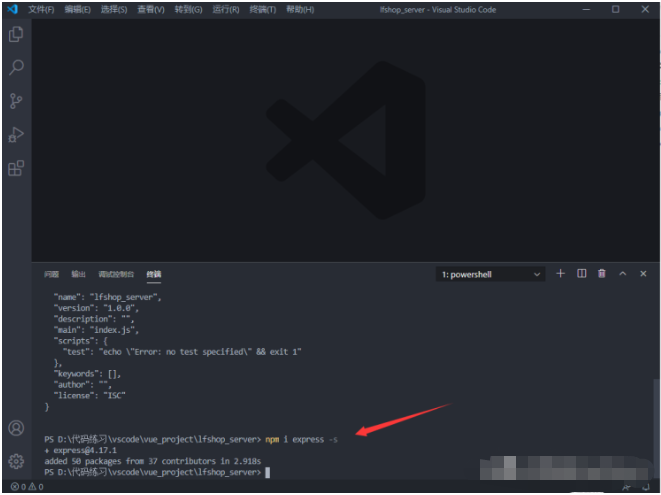Open the 帮助(H) menu
Viewport: 661px width, 495px height.
point(300,9)
